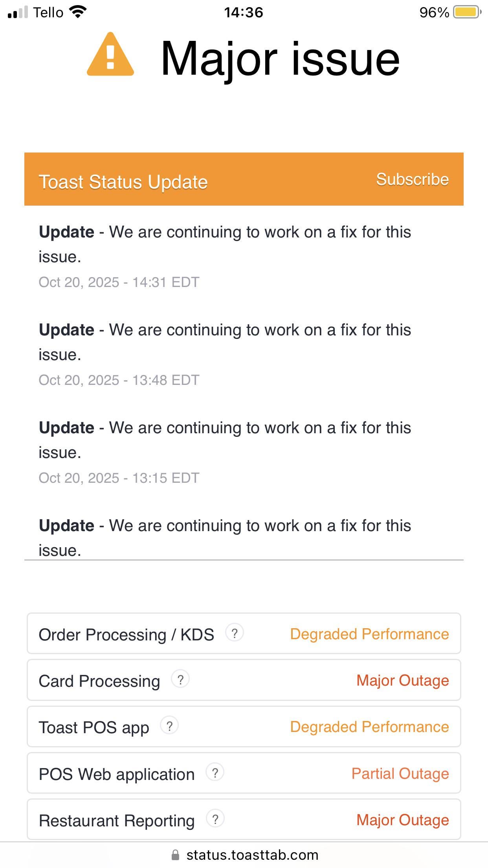The height and width of the screenshot is (868, 488).
Task: Tap help icon beside POS Web application
Action: pos(215,772)
